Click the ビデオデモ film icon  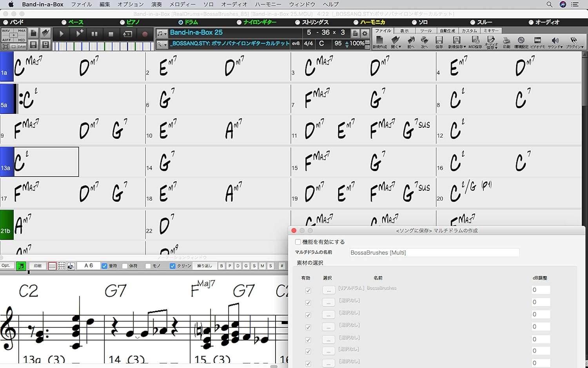tap(537, 42)
